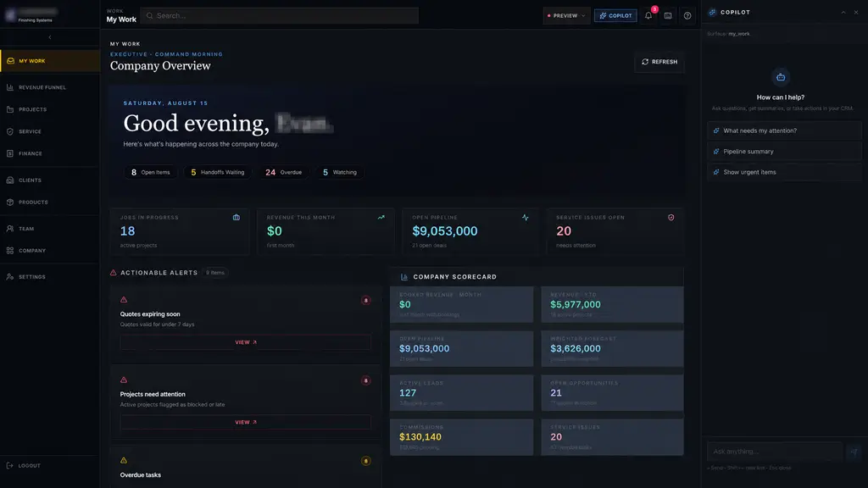Close the Copilot panel
Screen dimensions: 868x488
[856, 12]
